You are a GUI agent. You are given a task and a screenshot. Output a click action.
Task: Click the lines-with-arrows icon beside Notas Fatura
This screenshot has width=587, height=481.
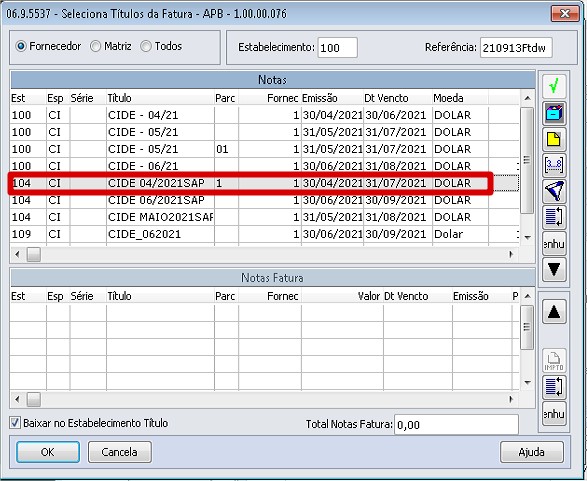pyautogui.click(x=554, y=387)
